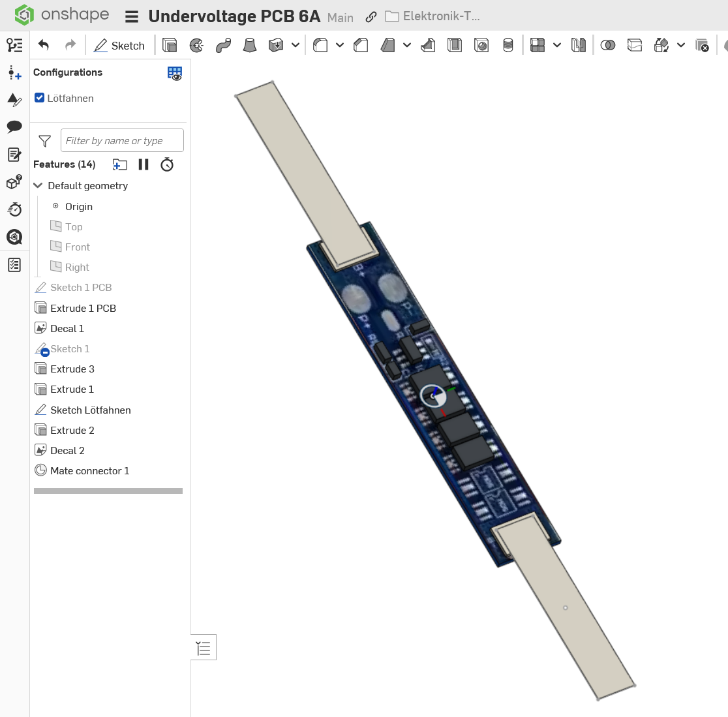728x717 pixels.
Task: Start a new Sketch
Action: pos(119,46)
